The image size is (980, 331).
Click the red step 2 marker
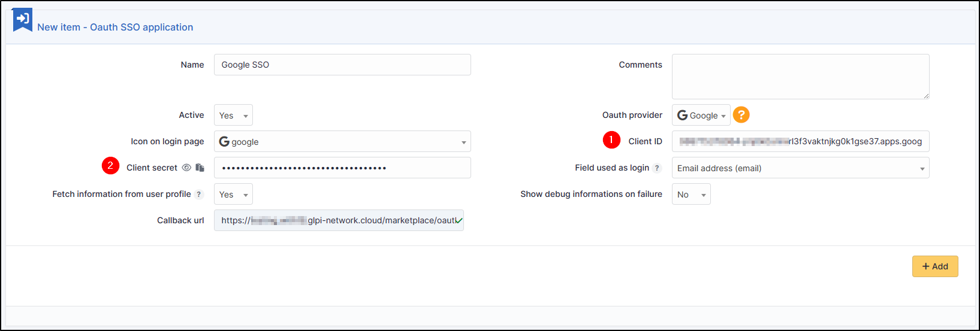click(x=110, y=166)
